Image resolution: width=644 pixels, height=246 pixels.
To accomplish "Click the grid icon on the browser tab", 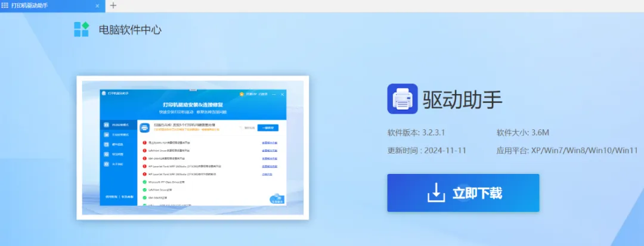I will tap(6, 5).
